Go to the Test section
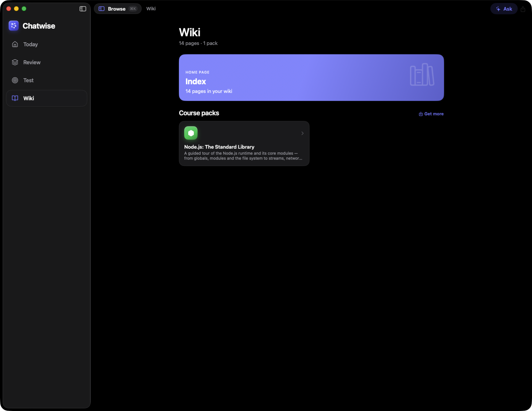The height and width of the screenshot is (411, 532). click(47, 80)
